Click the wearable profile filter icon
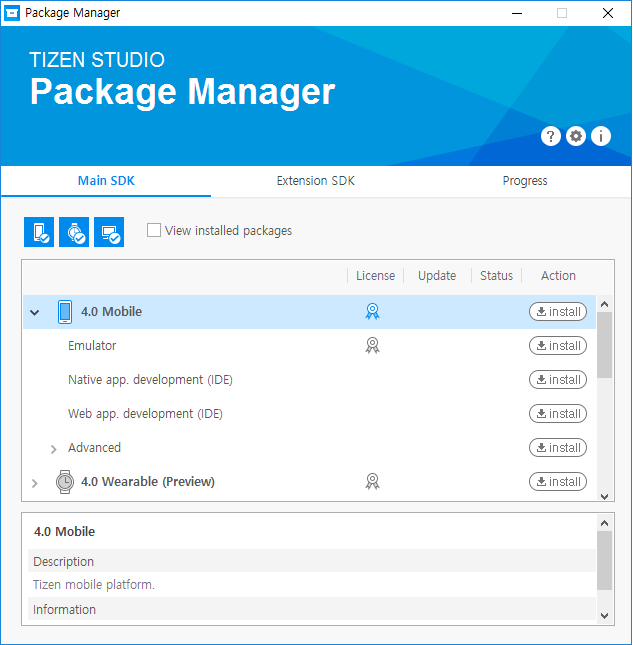 [74, 232]
